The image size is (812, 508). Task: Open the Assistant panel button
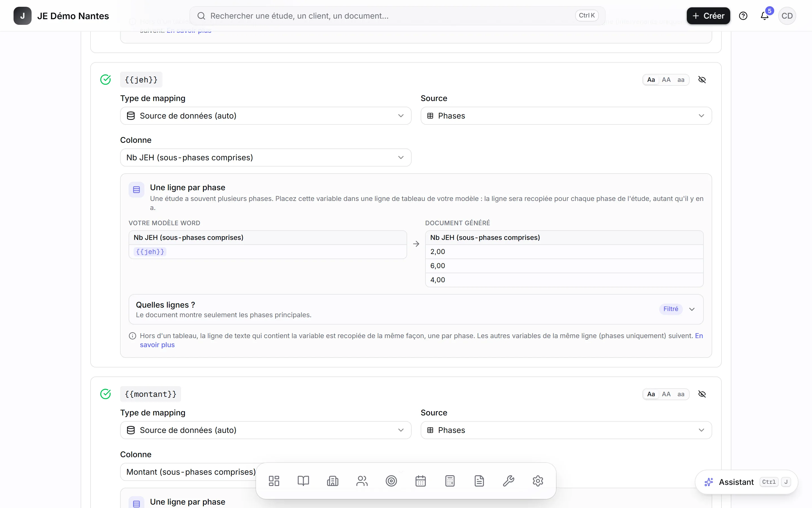pos(747,482)
